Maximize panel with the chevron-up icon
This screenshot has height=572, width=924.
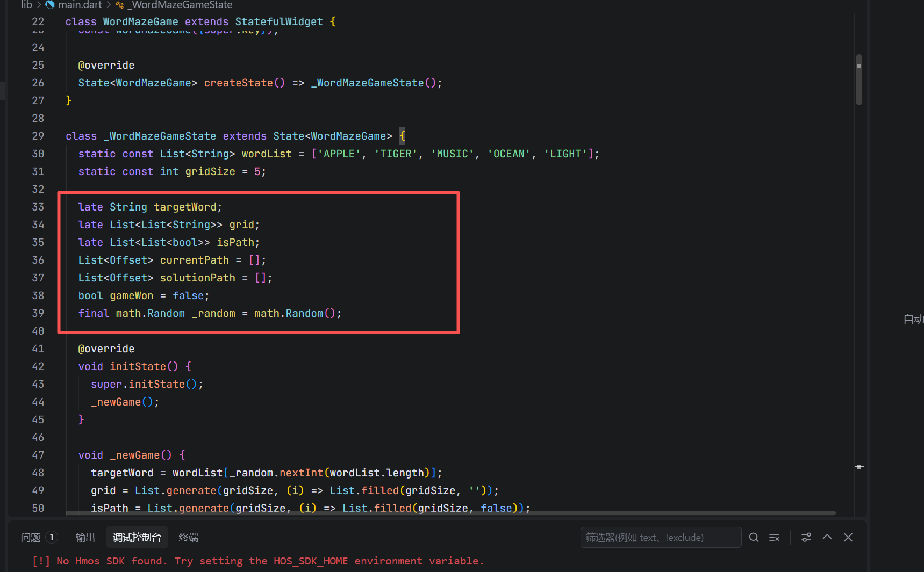pos(827,537)
